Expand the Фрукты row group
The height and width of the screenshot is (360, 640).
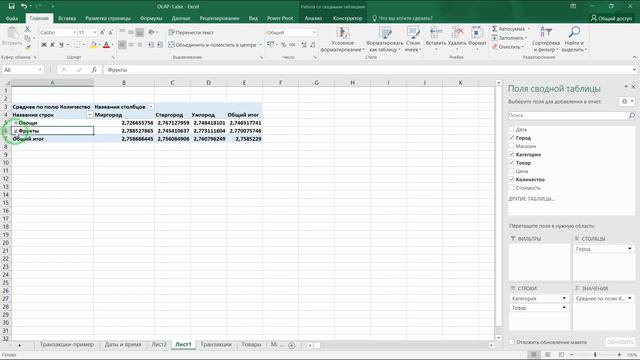16,131
